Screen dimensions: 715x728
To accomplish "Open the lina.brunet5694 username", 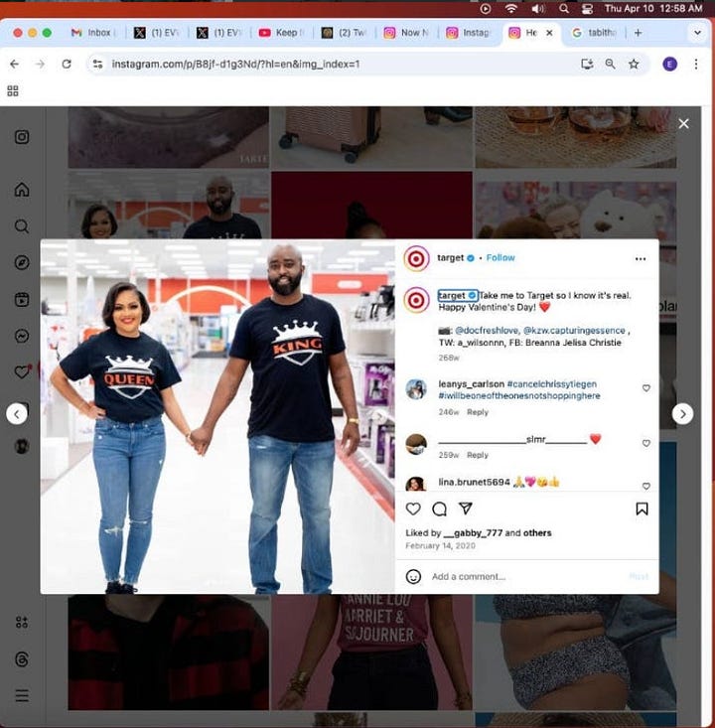I will 474,482.
